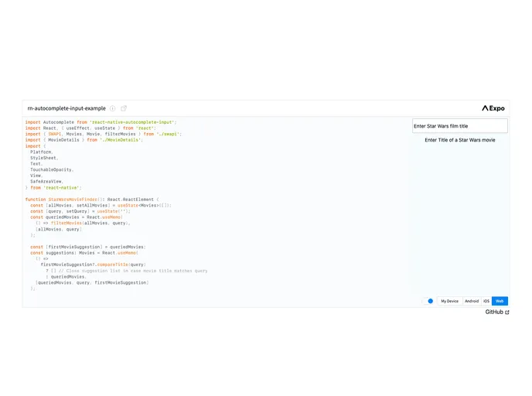
Task: Click the [queriedMovies, query, firstMovieSuggestion] dependency array
Action: pyautogui.click(x=92, y=282)
